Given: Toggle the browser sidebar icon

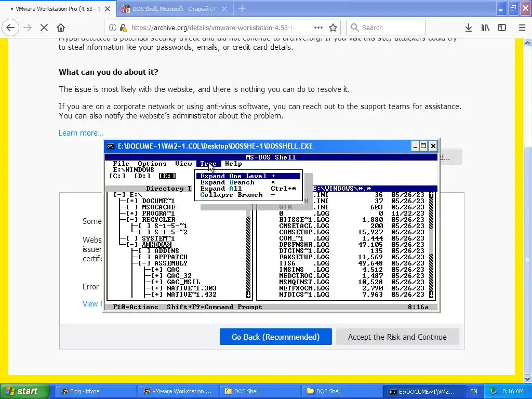Looking at the screenshot, I should 502,28.
